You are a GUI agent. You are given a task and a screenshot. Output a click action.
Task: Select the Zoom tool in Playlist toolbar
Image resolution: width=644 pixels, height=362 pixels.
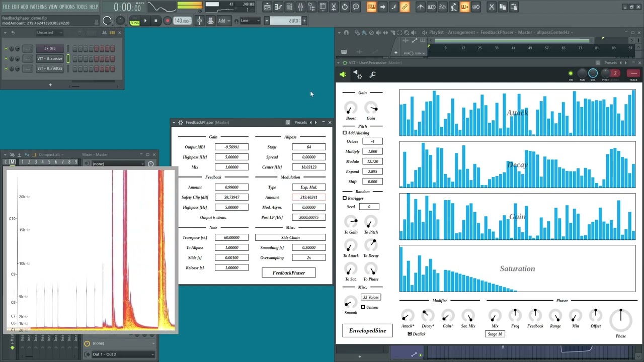pos(407,33)
